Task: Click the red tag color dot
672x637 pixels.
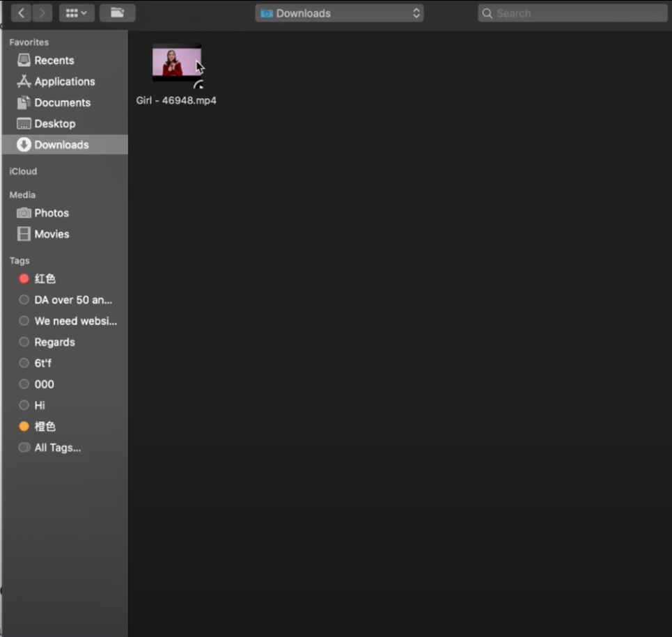Action: (x=24, y=279)
